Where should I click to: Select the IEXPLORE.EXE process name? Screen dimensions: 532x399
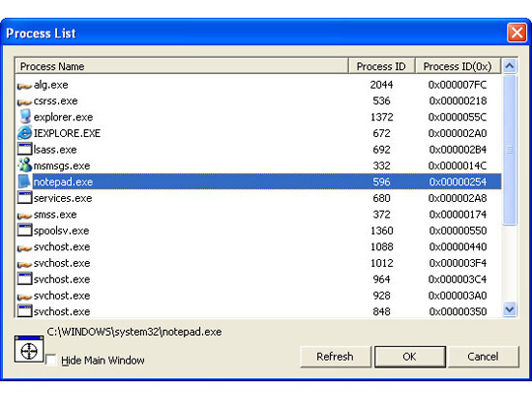click(67, 133)
